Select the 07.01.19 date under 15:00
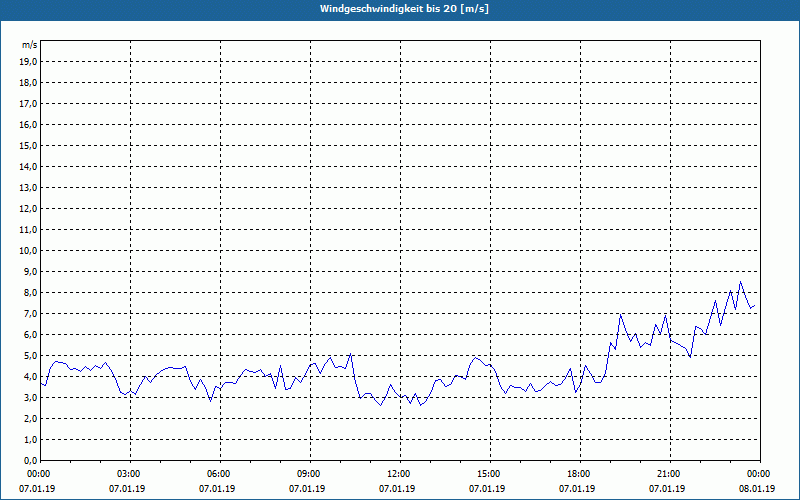The width and height of the screenshot is (800, 500). click(487, 488)
